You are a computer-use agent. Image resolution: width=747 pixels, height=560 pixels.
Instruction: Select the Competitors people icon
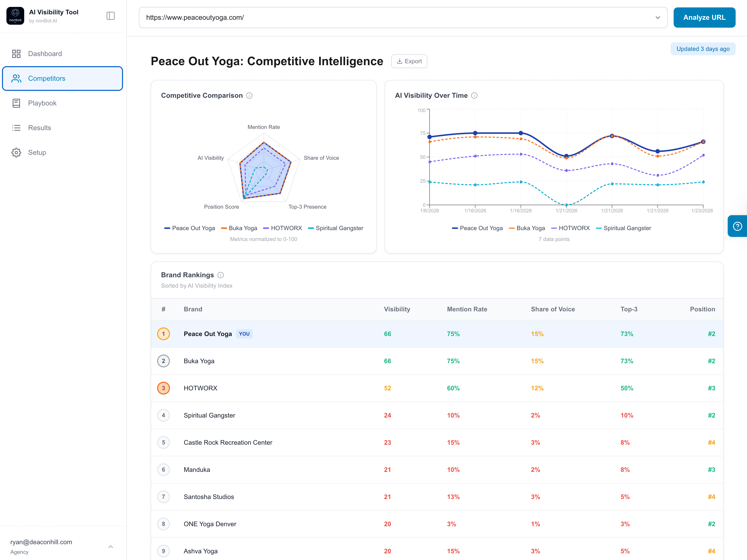[x=16, y=78]
